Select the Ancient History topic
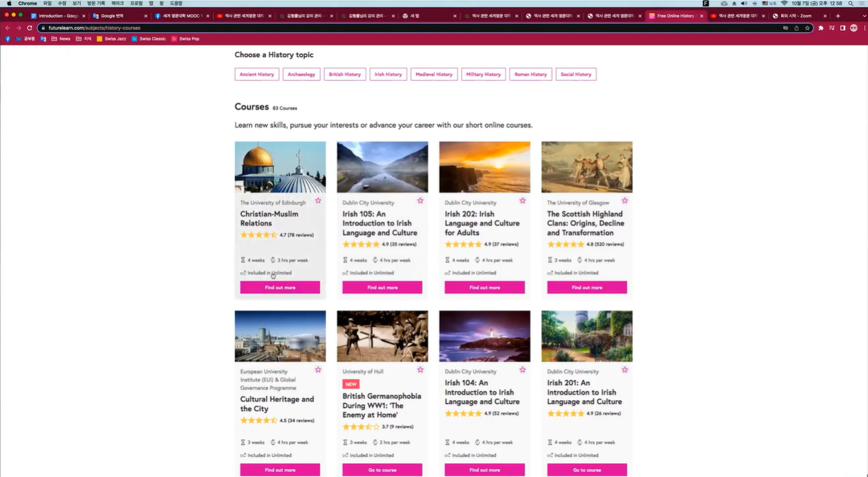The width and height of the screenshot is (868, 477). click(x=257, y=74)
